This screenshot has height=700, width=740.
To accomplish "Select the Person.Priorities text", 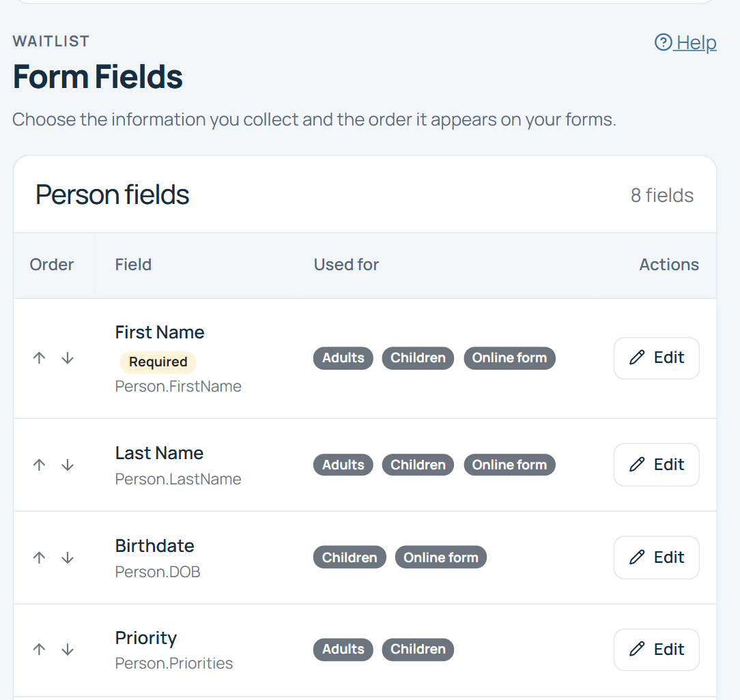I will click(x=174, y=663).
